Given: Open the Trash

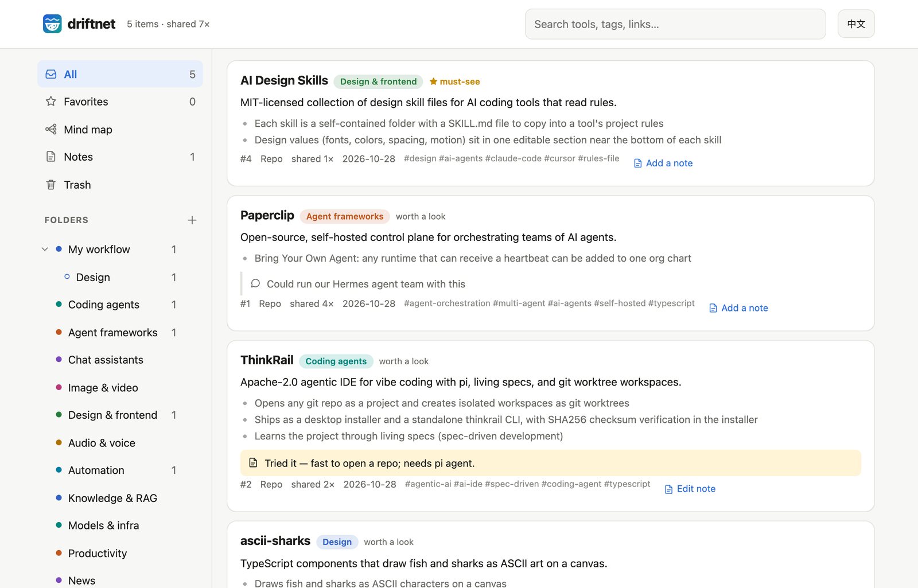Looking at the screenshot, I should [120, 185].
